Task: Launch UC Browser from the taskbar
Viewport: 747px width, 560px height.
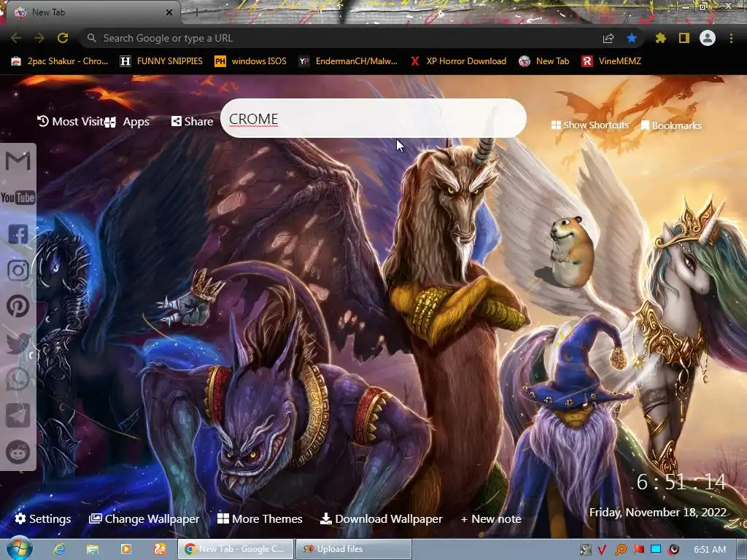Action: pyautogui.click(x=159, y=549)
